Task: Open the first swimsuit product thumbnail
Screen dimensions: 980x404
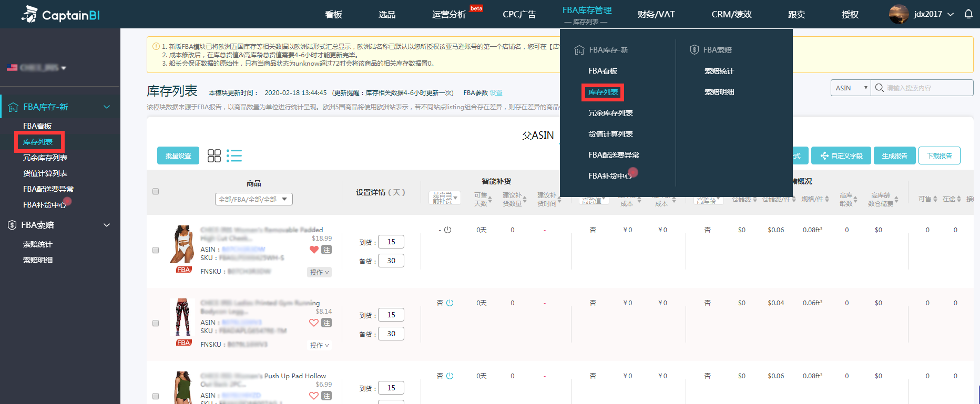Action: click(x=182, y=245)
